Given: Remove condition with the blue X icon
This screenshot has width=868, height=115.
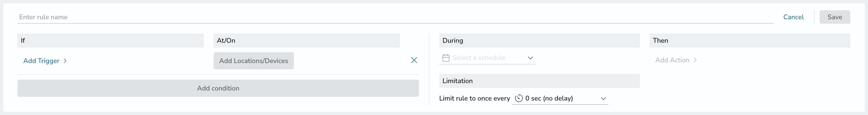Looking at the screenshot, I should 414,60.
